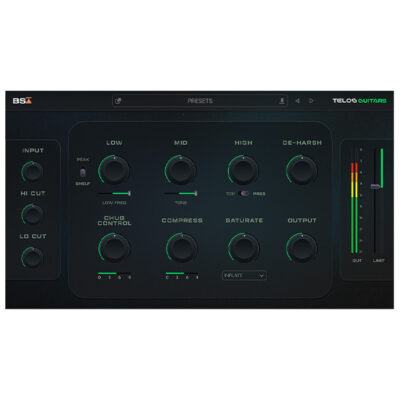
Task: Click the CHUG CONTROL label
Action: click(114, 221)
